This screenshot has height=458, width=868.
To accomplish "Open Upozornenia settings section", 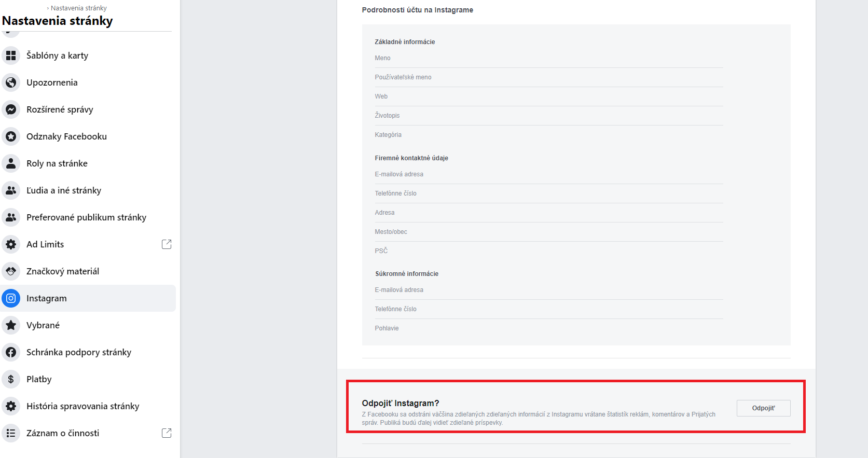I will (88, 82).
